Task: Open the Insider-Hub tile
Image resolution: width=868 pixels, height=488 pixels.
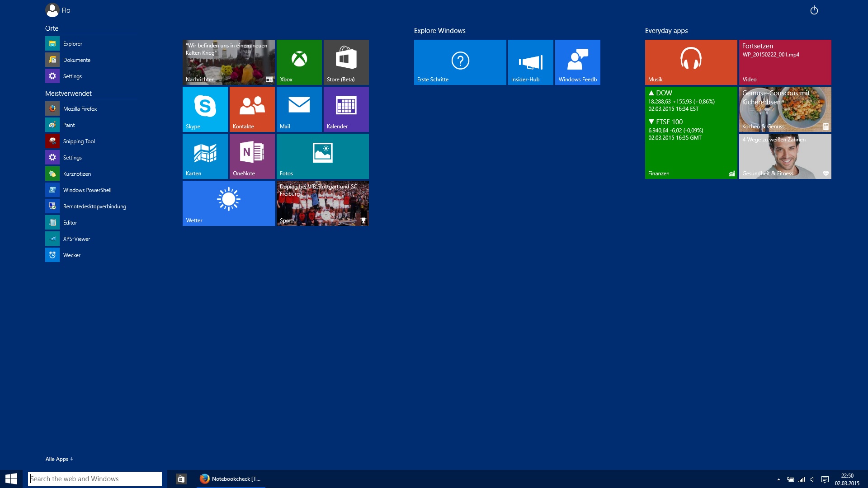Action: pyautogui.click(x=530, y=62)
